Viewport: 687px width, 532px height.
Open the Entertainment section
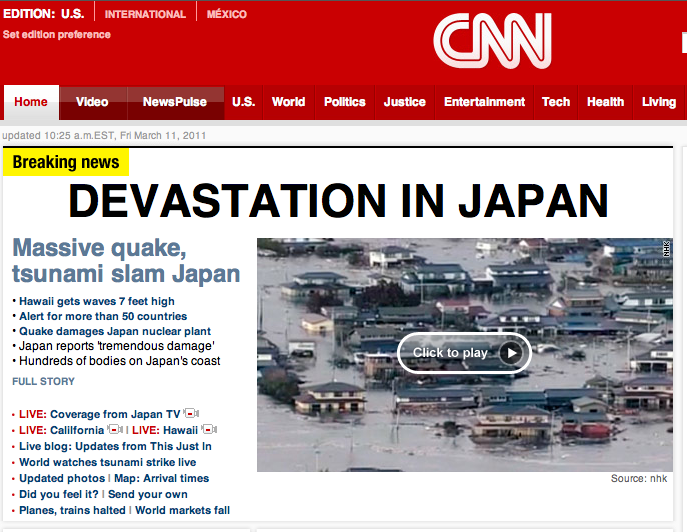(x=485, y=102)
